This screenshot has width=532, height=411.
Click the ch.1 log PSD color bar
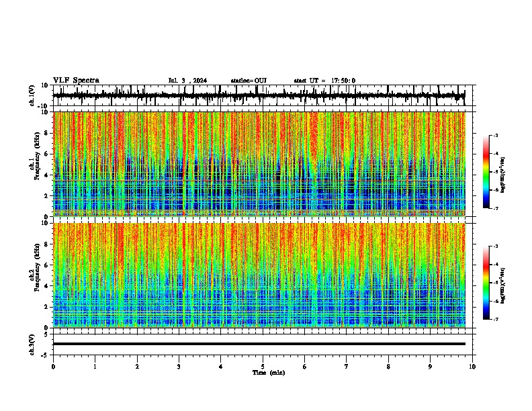486,172
